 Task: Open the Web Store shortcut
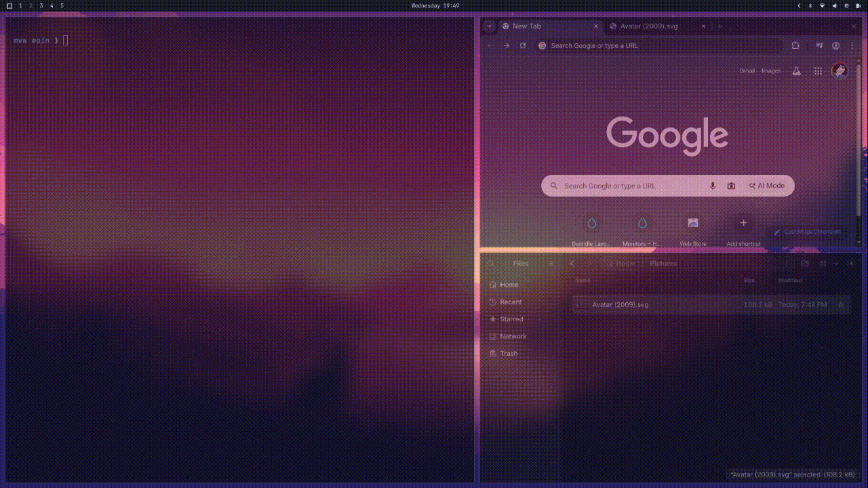coord(693,230)
